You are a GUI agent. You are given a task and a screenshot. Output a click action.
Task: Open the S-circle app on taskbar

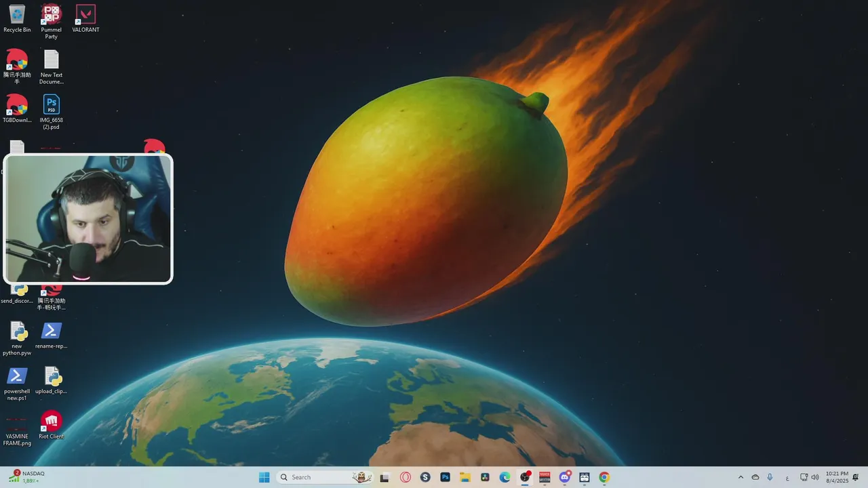(425, 477)
